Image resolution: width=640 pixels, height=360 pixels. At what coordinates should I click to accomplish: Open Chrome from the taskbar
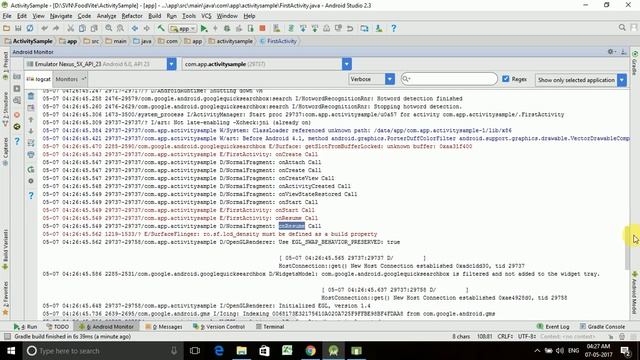point(310,351)
